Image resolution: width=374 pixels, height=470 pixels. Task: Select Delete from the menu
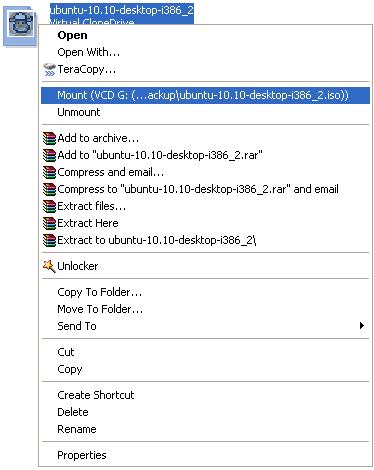(205, 412)
